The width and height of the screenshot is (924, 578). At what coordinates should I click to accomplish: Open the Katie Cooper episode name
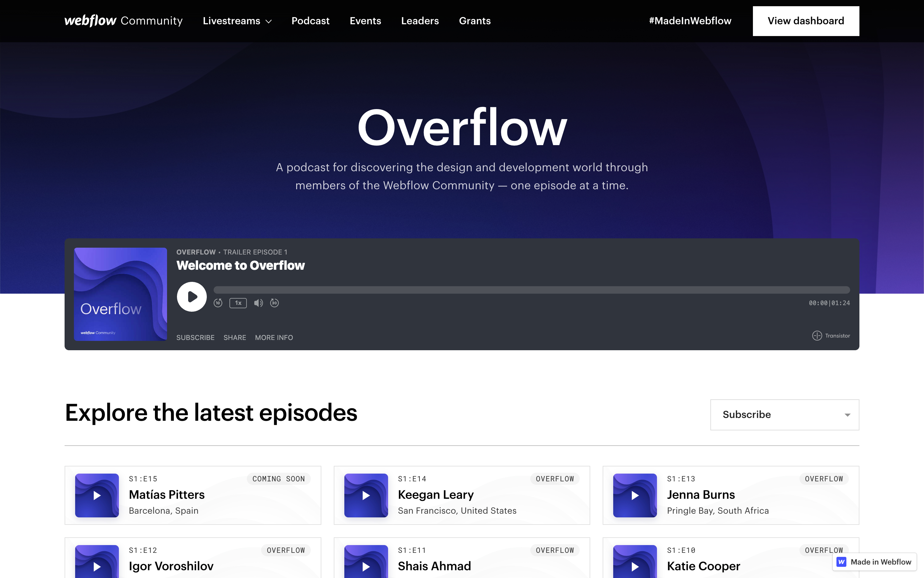coord(704,566)
